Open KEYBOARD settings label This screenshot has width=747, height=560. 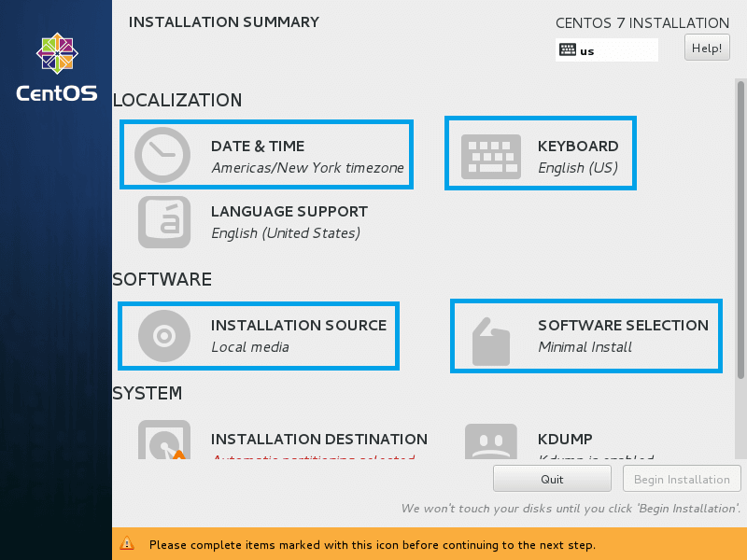pos(578,147)
